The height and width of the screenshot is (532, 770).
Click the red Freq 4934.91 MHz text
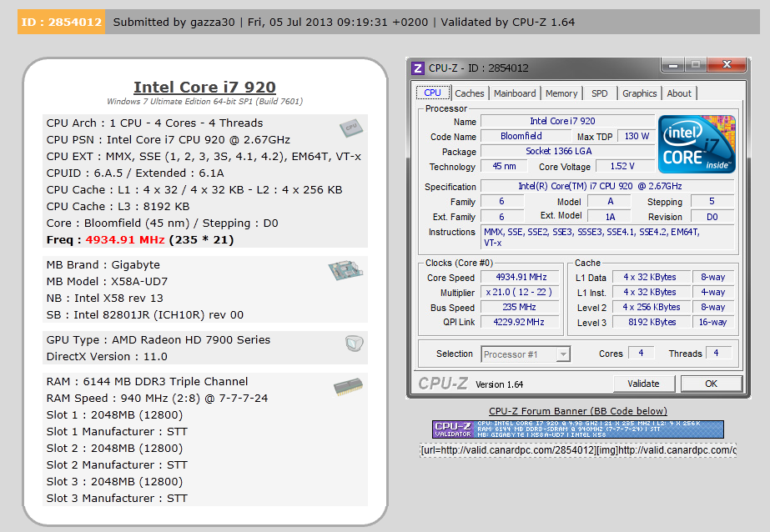125,240
